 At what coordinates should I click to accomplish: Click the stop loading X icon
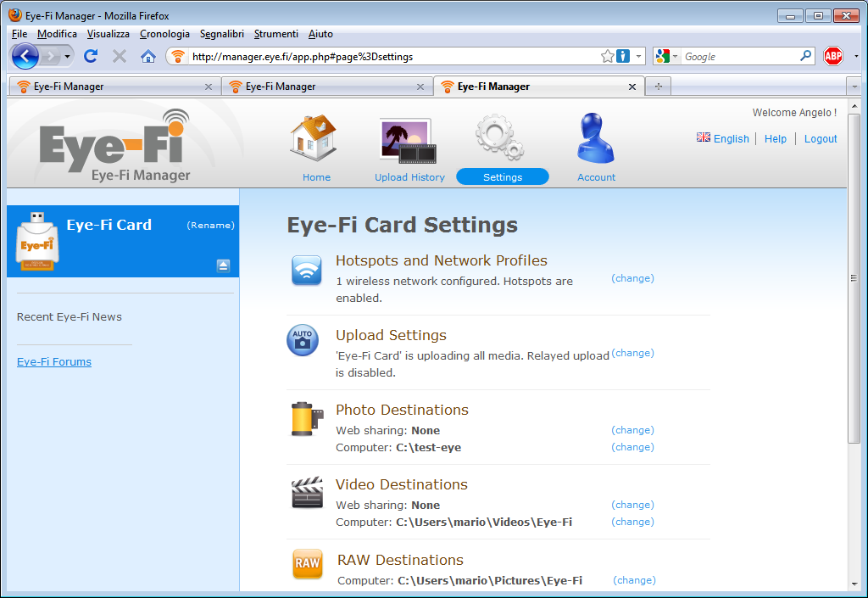coord(119,56)
